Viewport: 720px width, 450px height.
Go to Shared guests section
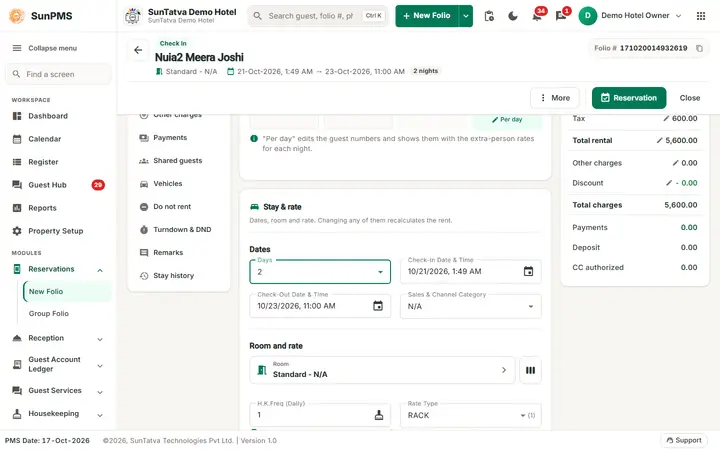coord(179,161)
